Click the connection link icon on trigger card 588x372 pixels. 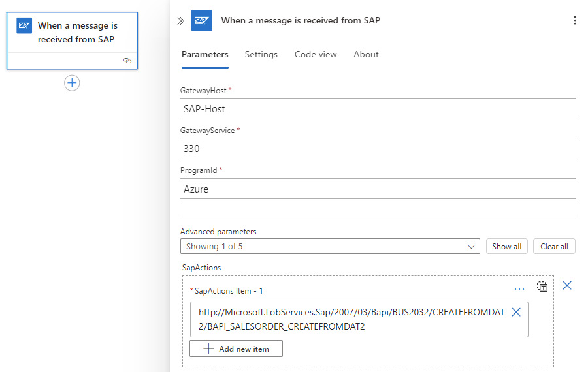[127, 61]
